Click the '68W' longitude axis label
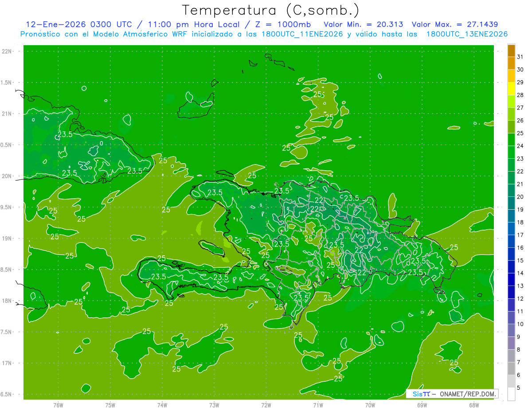 tap(474, 405)
